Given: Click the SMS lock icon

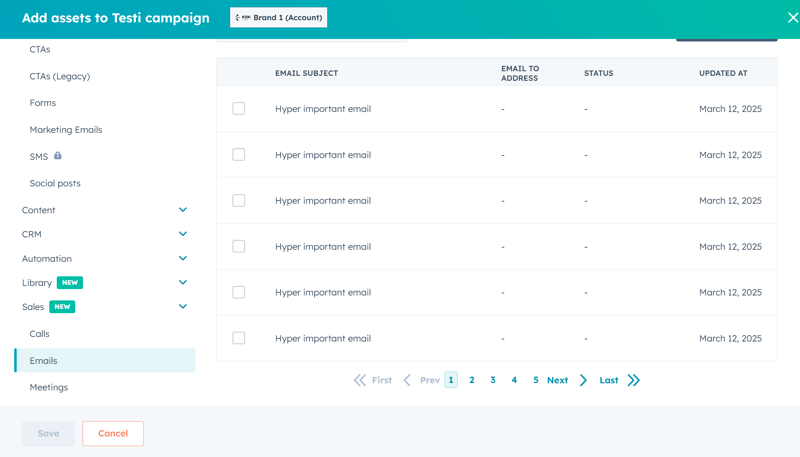Looking at the screenshot, I should [58, 156].
